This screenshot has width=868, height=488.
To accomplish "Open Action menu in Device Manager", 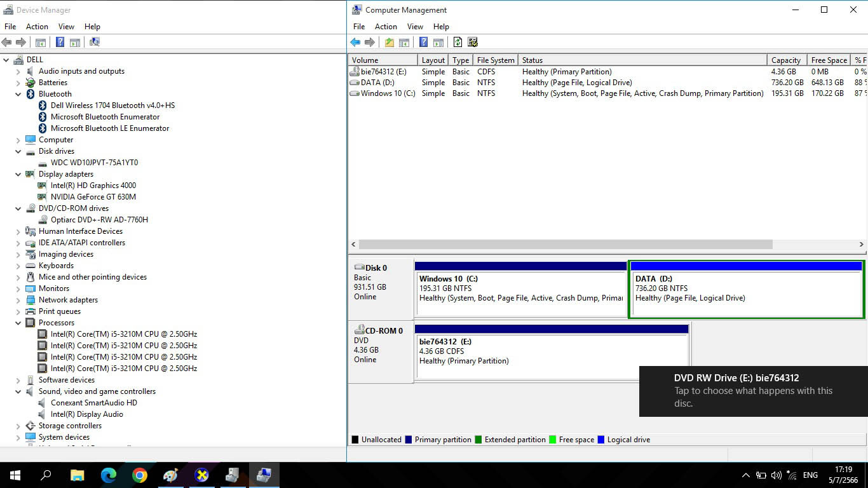I will click(x=37, y=27).
